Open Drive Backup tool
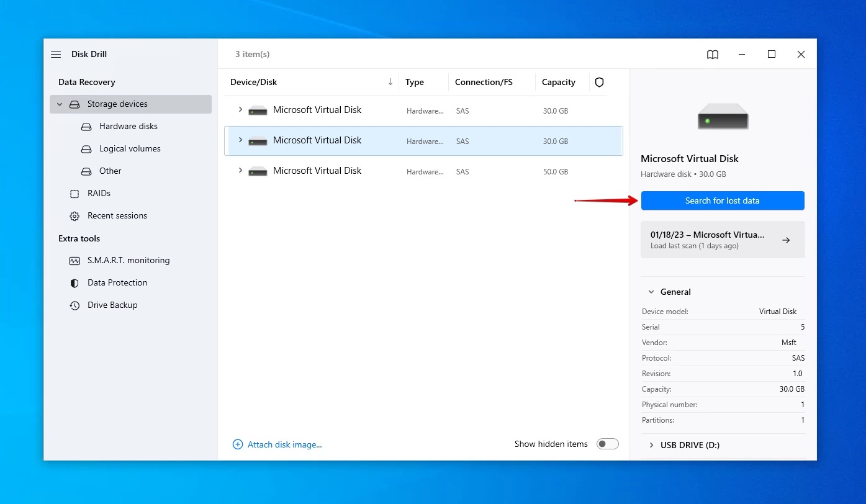The height and width of the screenshot is (504, 866). [x=112, y=305]
